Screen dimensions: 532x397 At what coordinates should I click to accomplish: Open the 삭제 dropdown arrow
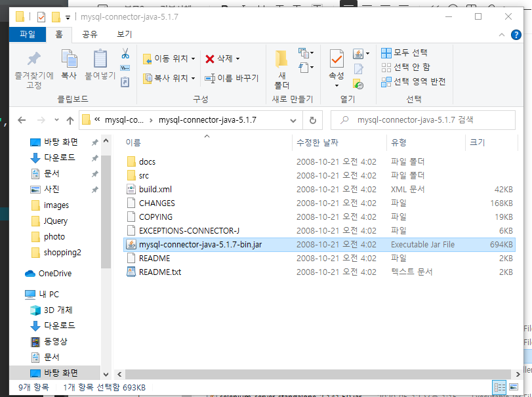click(238, 58)
